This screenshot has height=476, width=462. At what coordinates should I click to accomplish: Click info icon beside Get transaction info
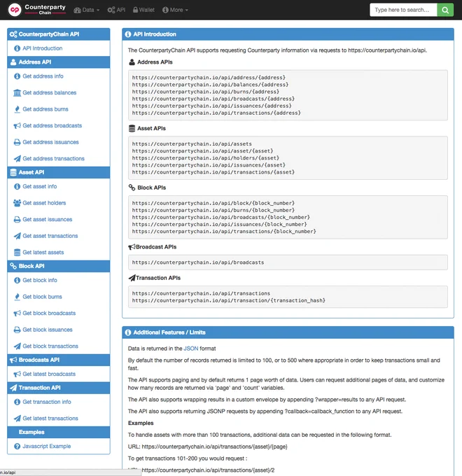[x=17, y=402]
